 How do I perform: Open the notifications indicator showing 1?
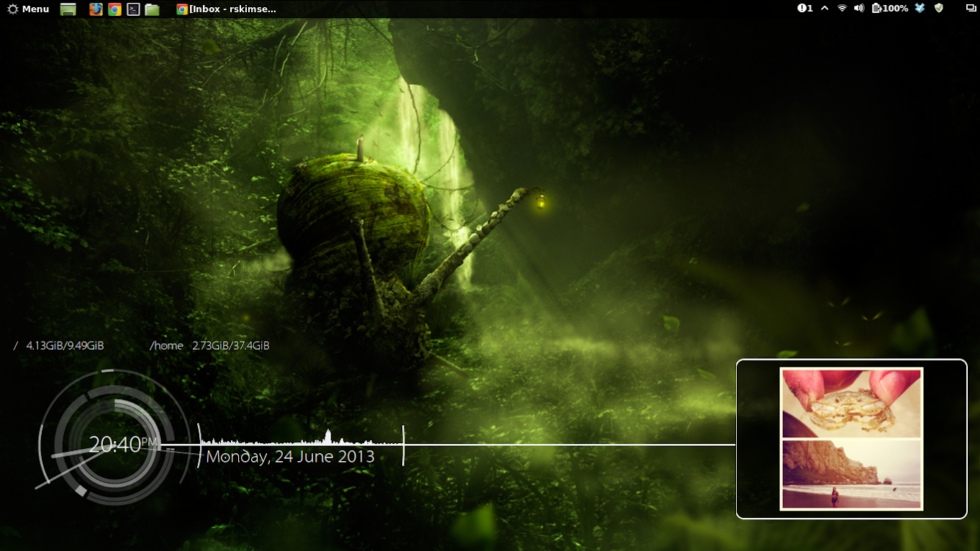pyautogui.click(x=805, y=9)
